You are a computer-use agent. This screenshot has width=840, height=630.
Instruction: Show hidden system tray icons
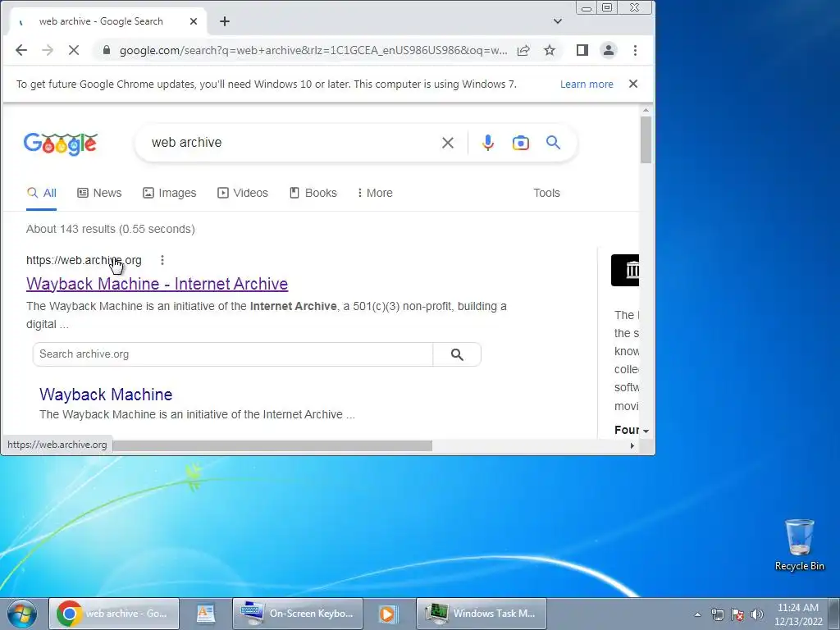pyautogui.click(x=697, y=614)
